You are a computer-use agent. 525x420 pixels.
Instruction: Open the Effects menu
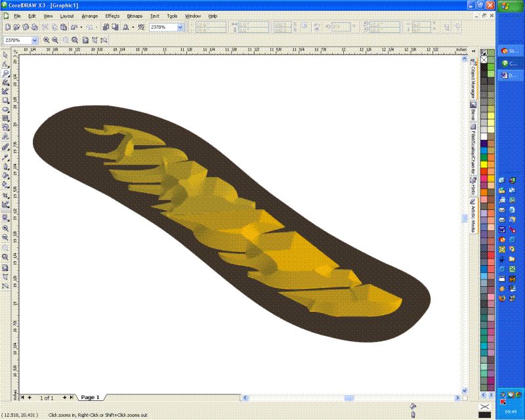pyautogui.click(x=112, y=15)
